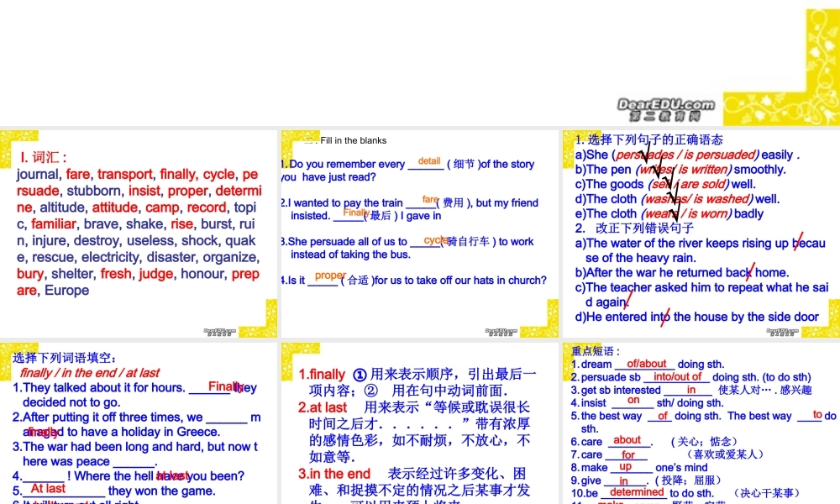Image resolution: width=840 pixels, height=504 pixels.
Task: Click phrase 3.get sb interested in
Action: (691, 390)
